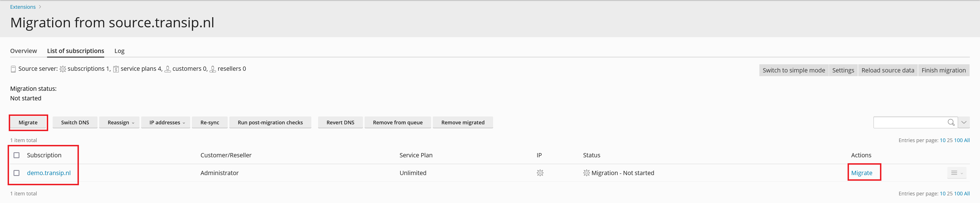
Task: Click the Migrate link in Actions column
Action: tap(862, 173)
